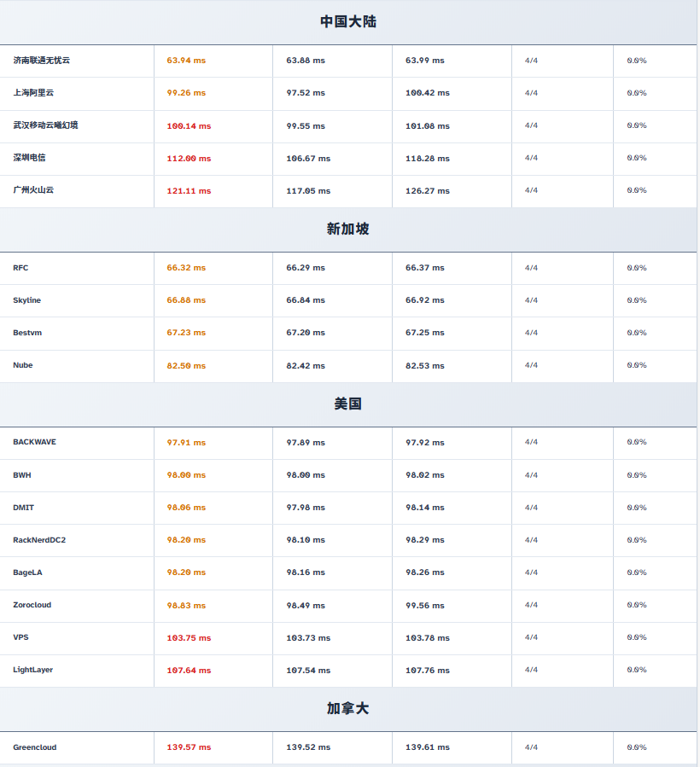Click the Nube row's 0.0% packet loss
Viewport: 700px width, 767px height.
point(637,365)
